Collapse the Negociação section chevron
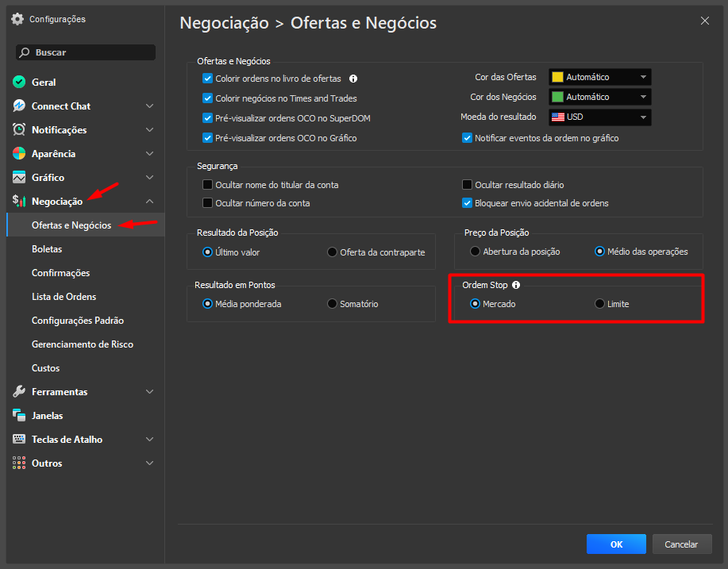The height and width of the screenshot is (569, 728). 150,202
